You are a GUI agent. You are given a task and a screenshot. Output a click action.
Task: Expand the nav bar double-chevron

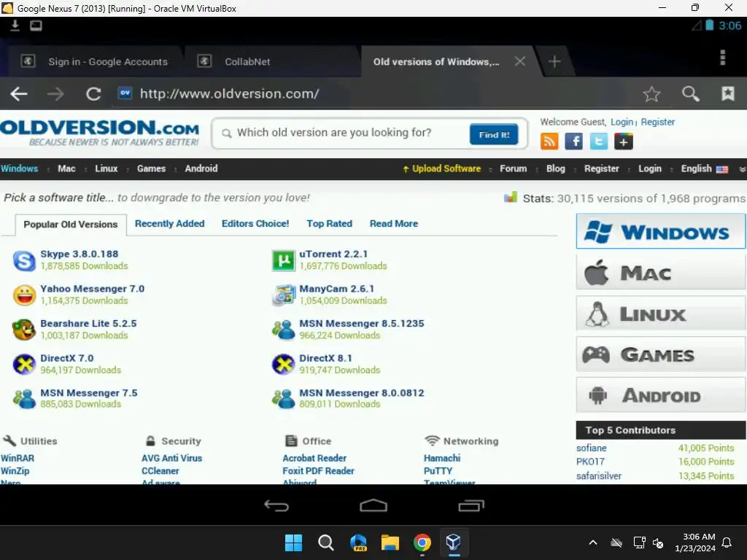coord(742,169)
